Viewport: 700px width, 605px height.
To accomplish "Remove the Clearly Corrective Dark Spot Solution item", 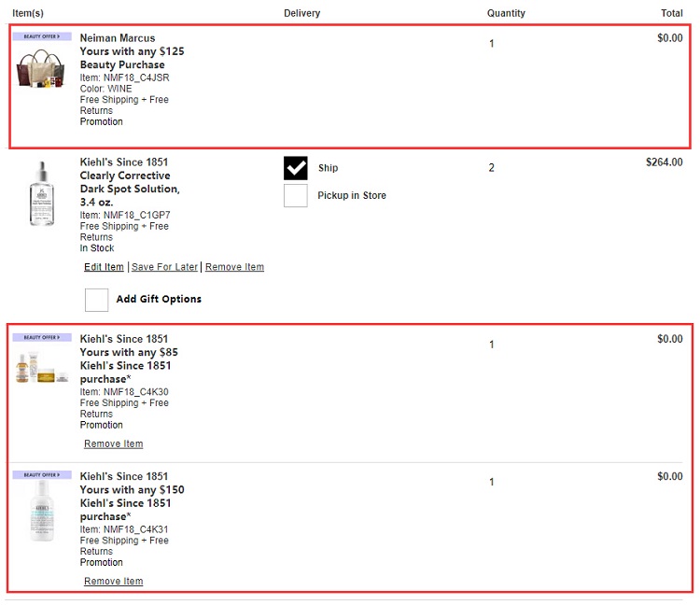I will (234, 267).
